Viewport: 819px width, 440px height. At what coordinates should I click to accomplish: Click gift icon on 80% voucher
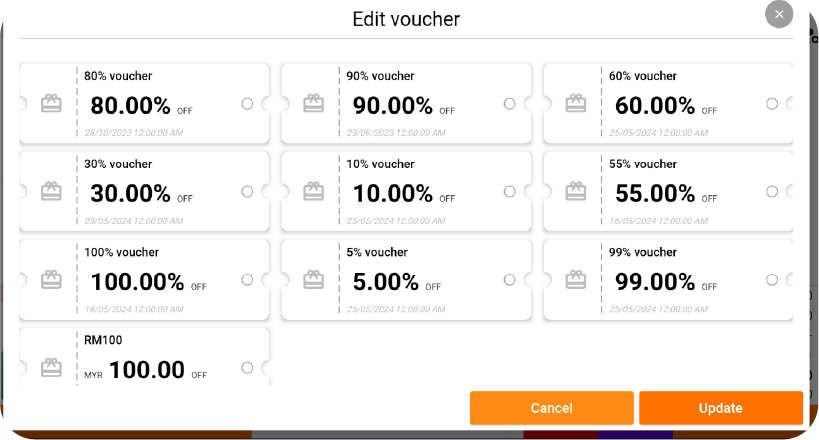pyautogui.click(x=51, y=104)
